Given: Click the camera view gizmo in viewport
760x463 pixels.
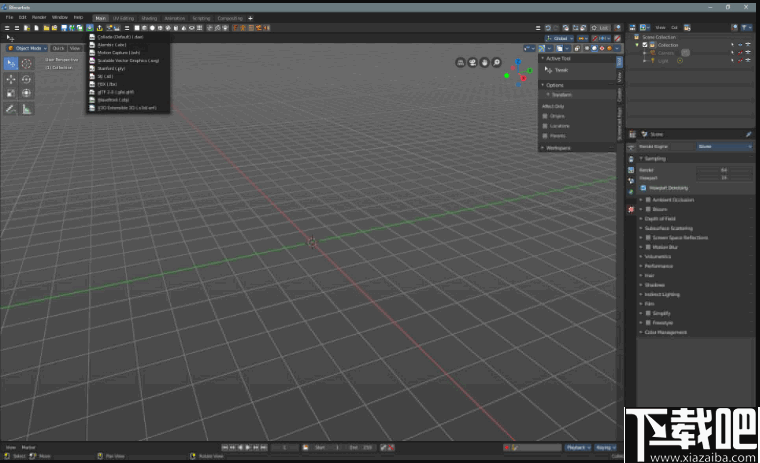Looking at the screenshot, I should point(472,62).
